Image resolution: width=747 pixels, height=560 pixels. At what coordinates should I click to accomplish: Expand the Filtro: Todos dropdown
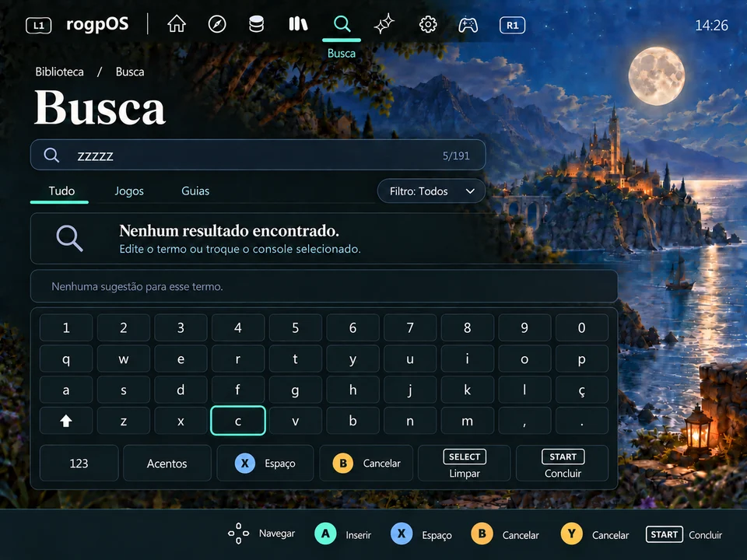pyautogui.click(x=431, y=191)
